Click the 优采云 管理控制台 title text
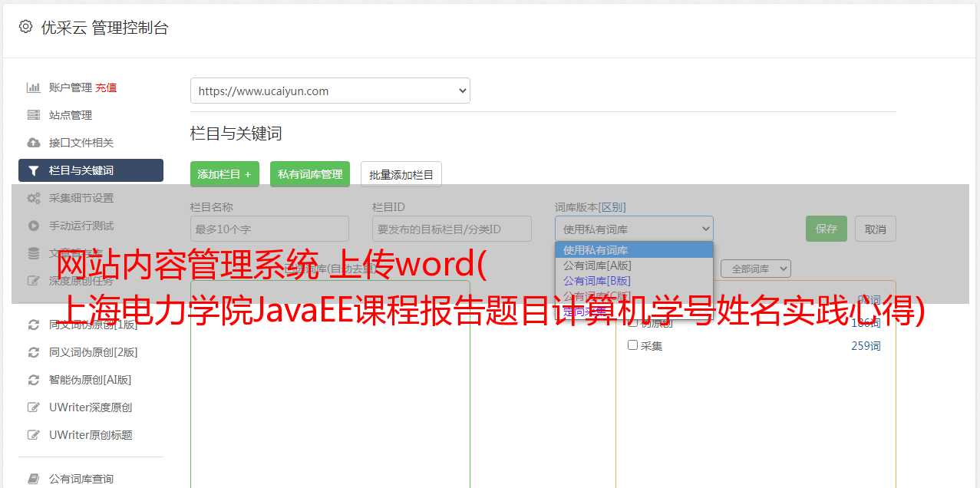 click(104, 28)
